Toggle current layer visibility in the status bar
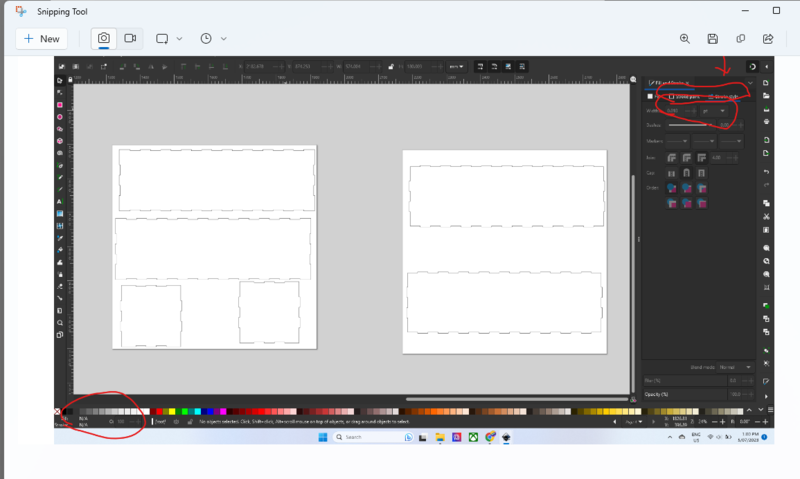 [x=177, y=422]
